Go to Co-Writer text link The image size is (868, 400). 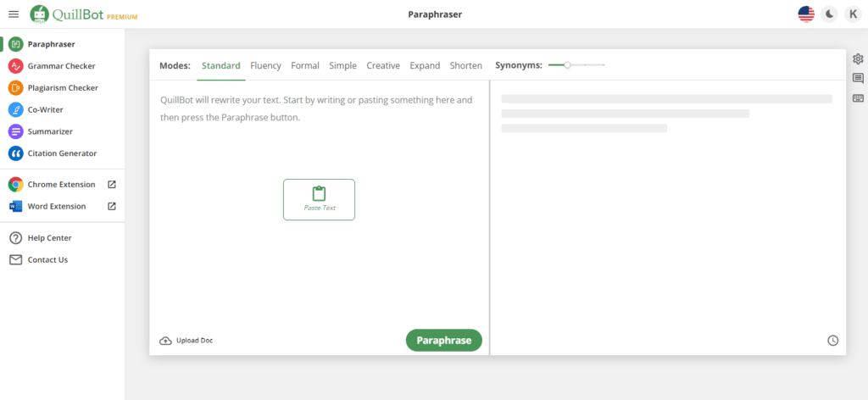pyautogui.click(x=46, y=109)
